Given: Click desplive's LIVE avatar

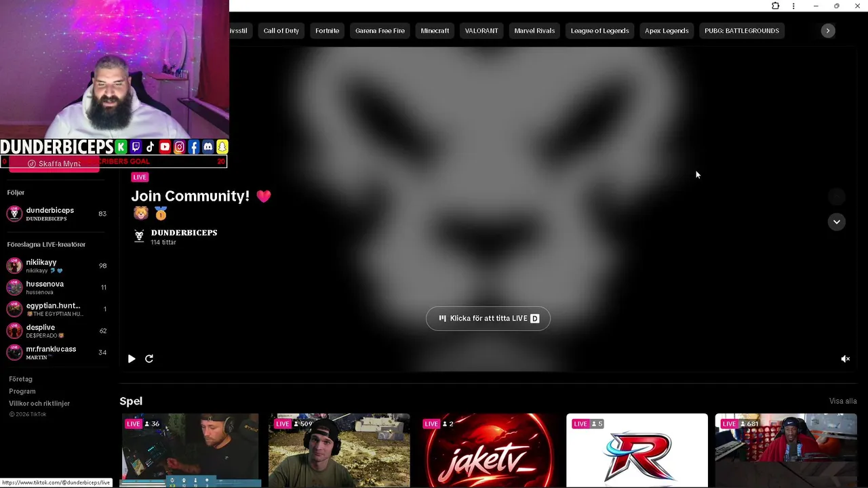Looking at the screenshot, I should tap(14, 331).
